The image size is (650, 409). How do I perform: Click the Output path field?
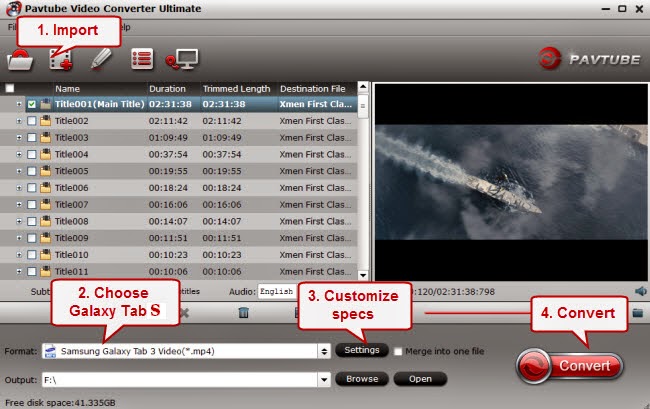180,379
